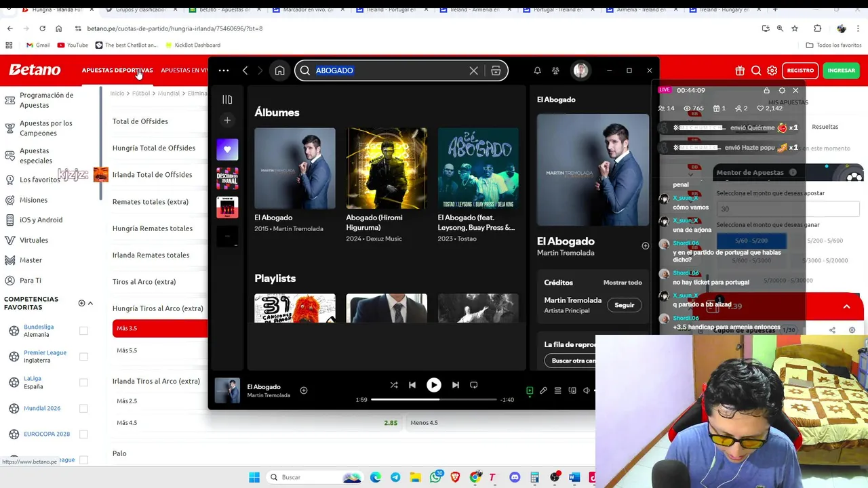This screenshot has height=488, width=868.
Task: Go back in Spotify navigation
Action: tap(245, 70)
